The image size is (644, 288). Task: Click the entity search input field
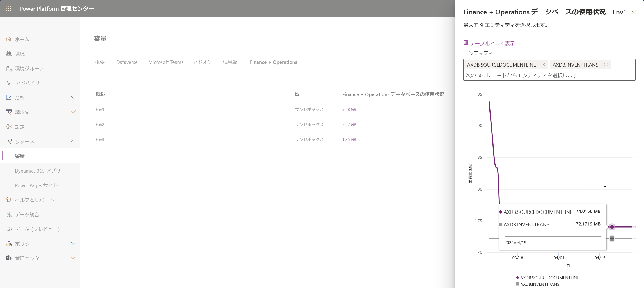(549, 75)
